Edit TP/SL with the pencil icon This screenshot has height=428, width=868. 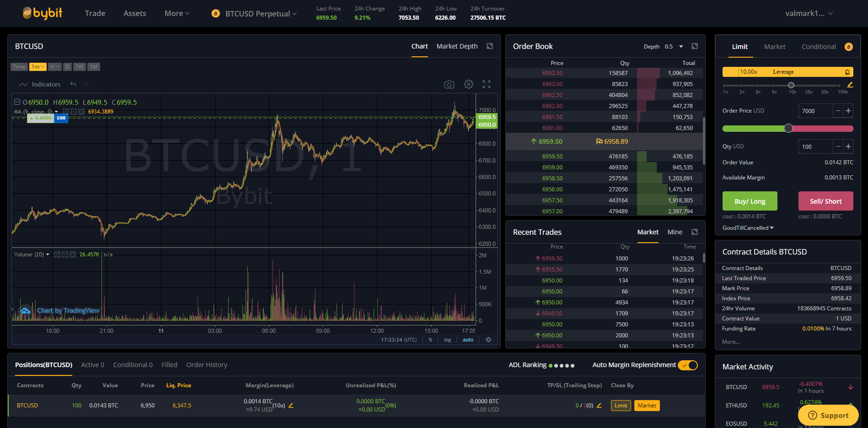click(x=599, y=406)
